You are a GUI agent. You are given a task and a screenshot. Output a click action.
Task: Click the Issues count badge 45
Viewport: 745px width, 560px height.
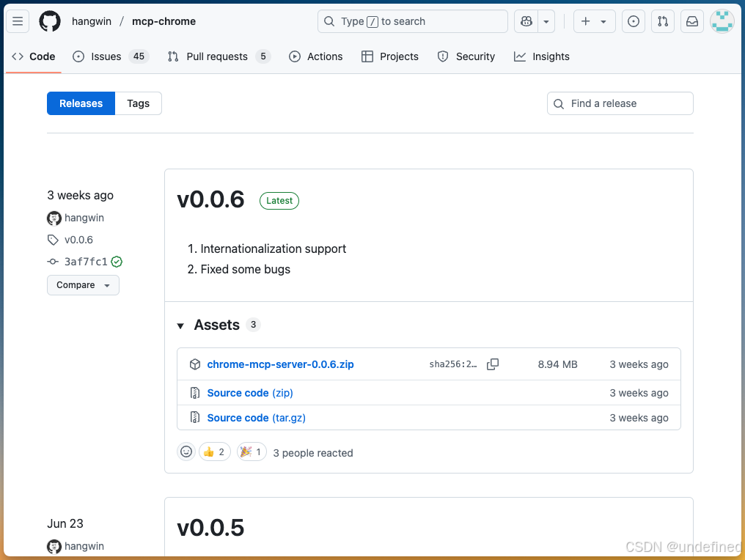coord(139,56)
